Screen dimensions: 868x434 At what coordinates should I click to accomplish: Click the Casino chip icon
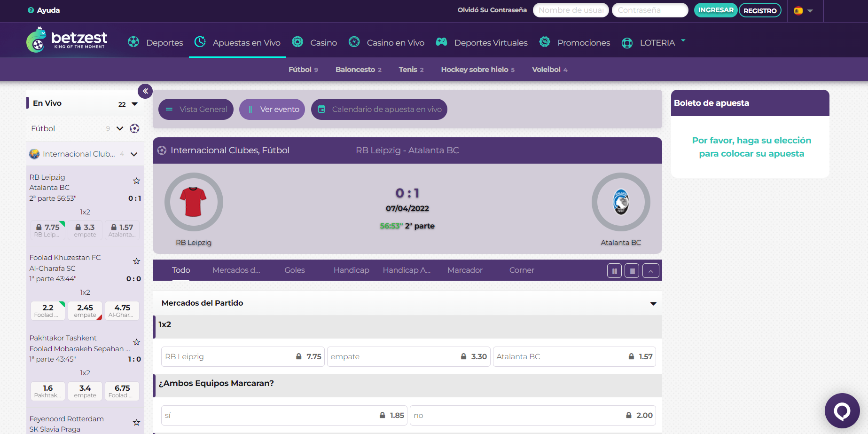point(297,42)
